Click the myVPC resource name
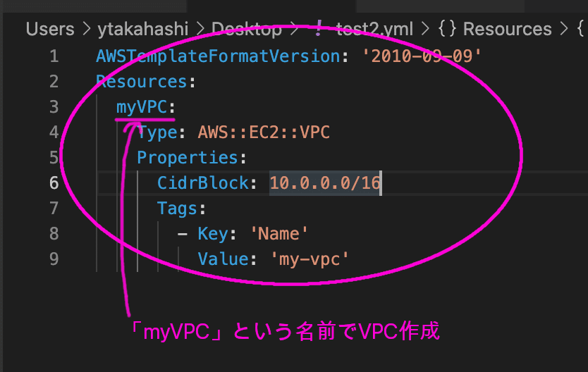Viewport: 588px width, 372px height. coord(142,107)
